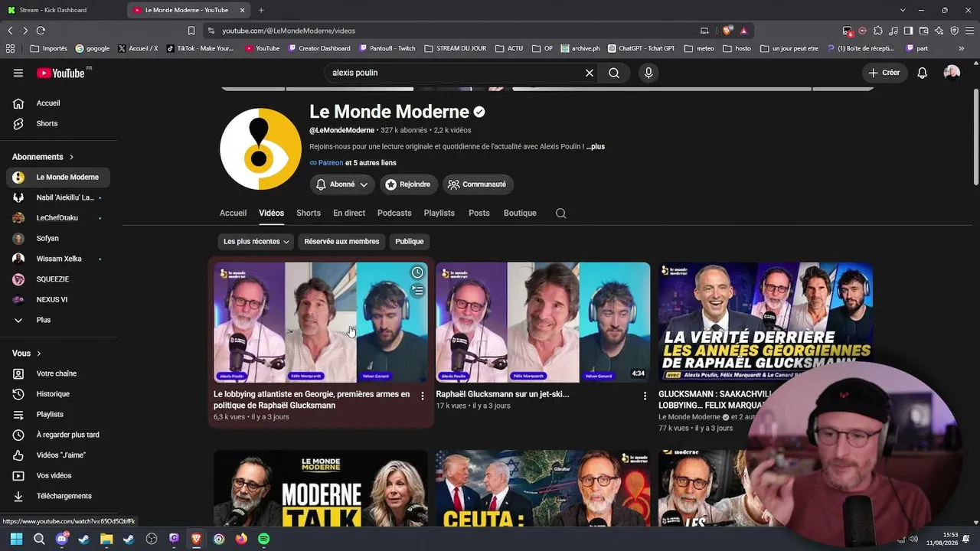Open the Brave Shields icon
Image resolution: width=980 pixels, height=551 pixels.
click(727, 31)
